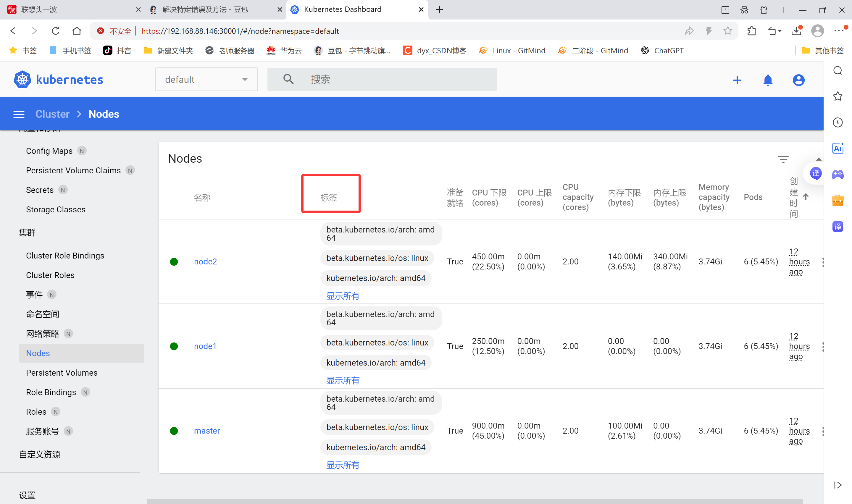The width and height of the screenshot is (852, 504).
Task: Open the browser sidebar AI icon
Action: pos(838,148)
